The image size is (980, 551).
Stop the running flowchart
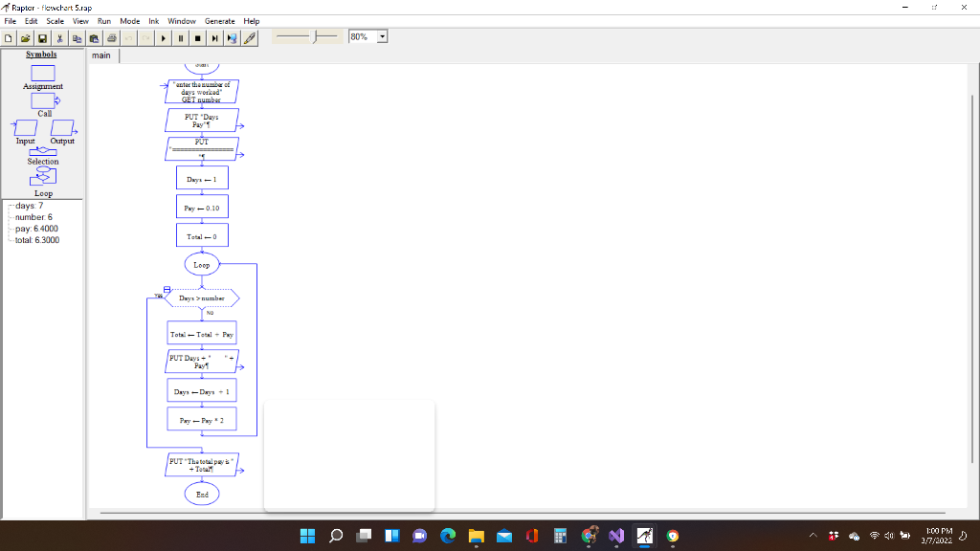click(x=198, y=38)
